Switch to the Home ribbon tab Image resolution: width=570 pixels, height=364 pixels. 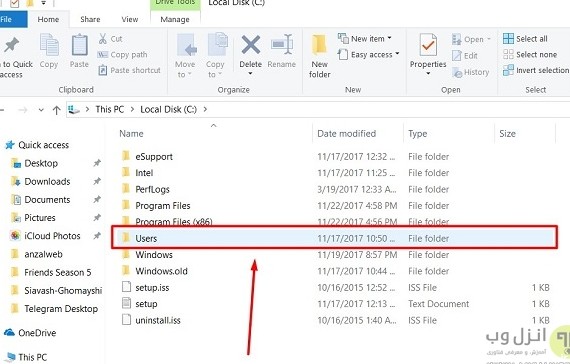pos(48,19)
